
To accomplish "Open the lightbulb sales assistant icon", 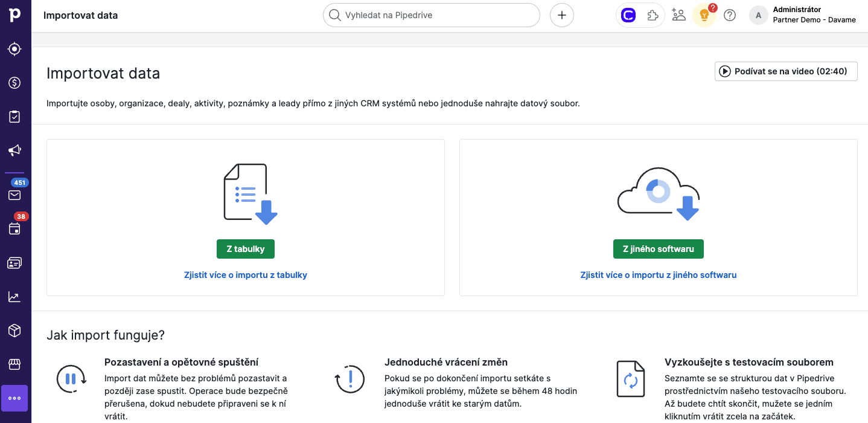I will 704,16.
